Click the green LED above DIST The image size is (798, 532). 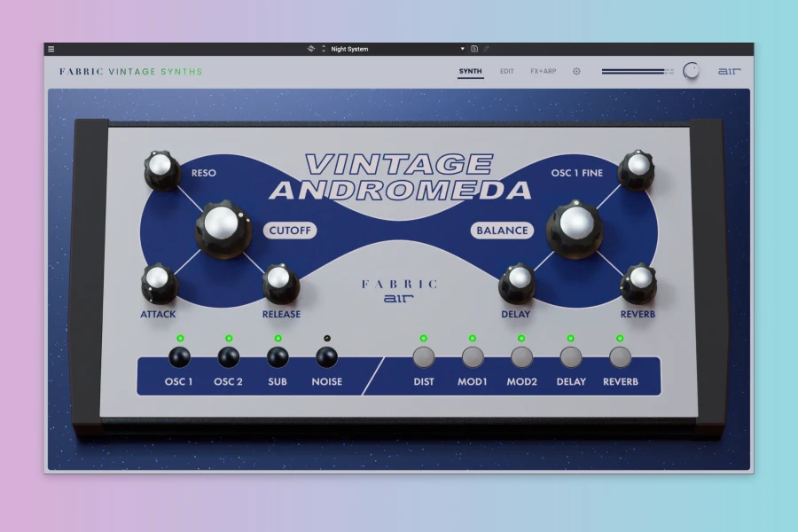tap(424, 338)
